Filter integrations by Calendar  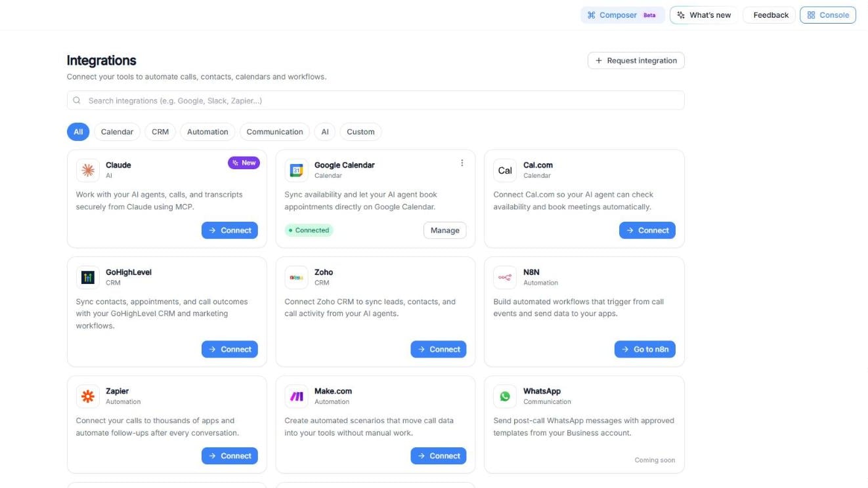(117, 132)
